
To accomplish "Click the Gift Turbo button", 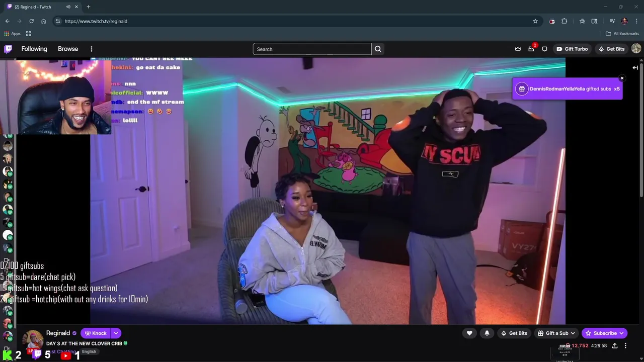I will coord(572,49).
